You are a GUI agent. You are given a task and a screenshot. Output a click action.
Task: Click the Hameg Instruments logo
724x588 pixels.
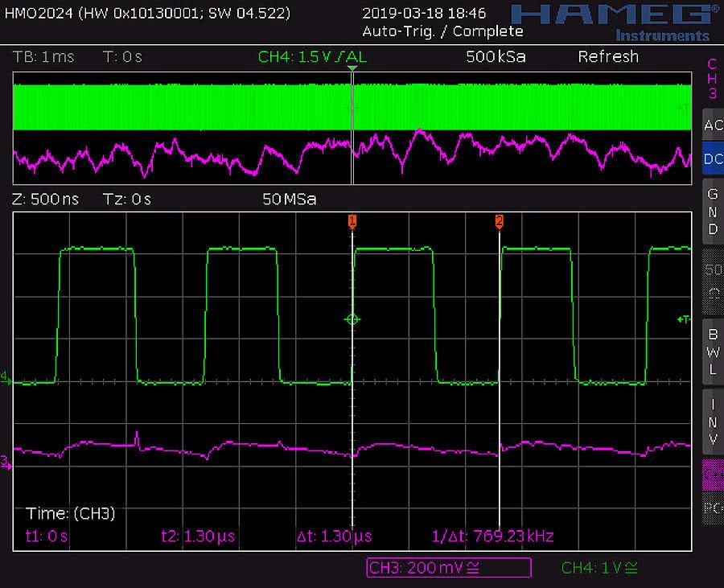[613, 21]
